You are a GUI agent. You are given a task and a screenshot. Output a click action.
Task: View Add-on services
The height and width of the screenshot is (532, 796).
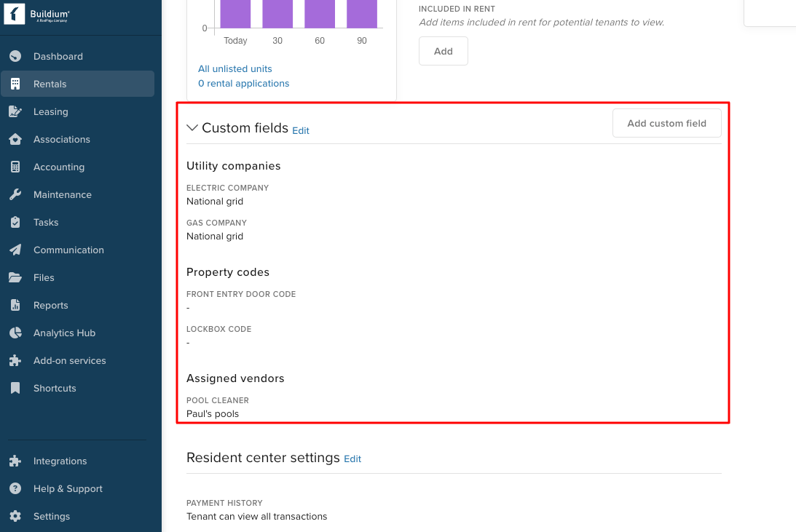(x=69, y=360)
